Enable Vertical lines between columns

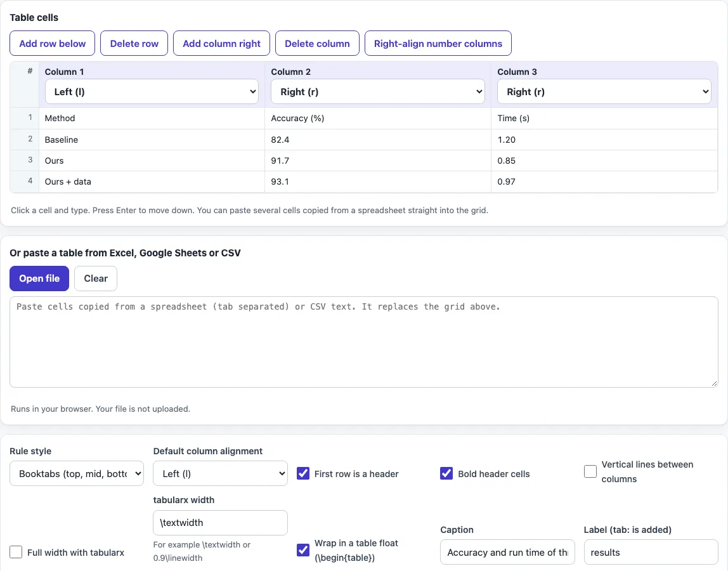[590, 471]
